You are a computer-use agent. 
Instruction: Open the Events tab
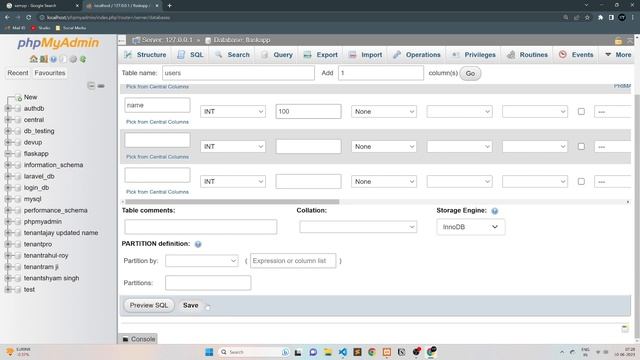[576, 55]
